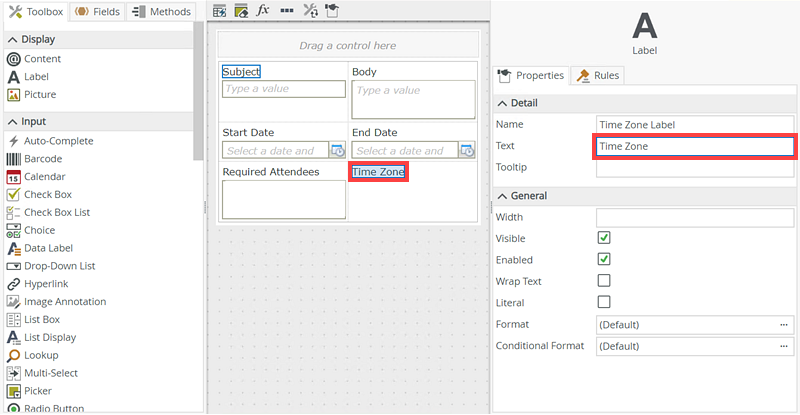Click the toolbox vertical scrollbar
800x415 pixels.
coord(198,92)
